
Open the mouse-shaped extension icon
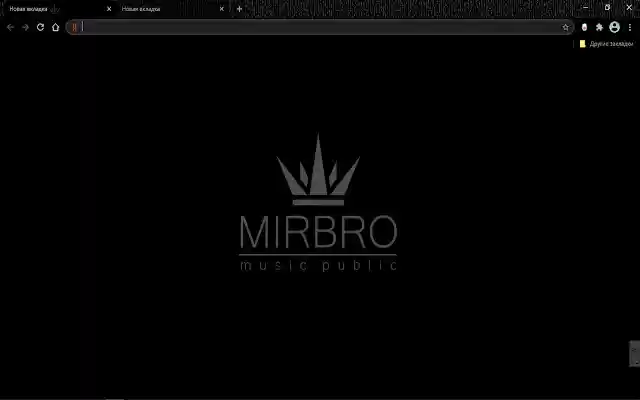584,27
